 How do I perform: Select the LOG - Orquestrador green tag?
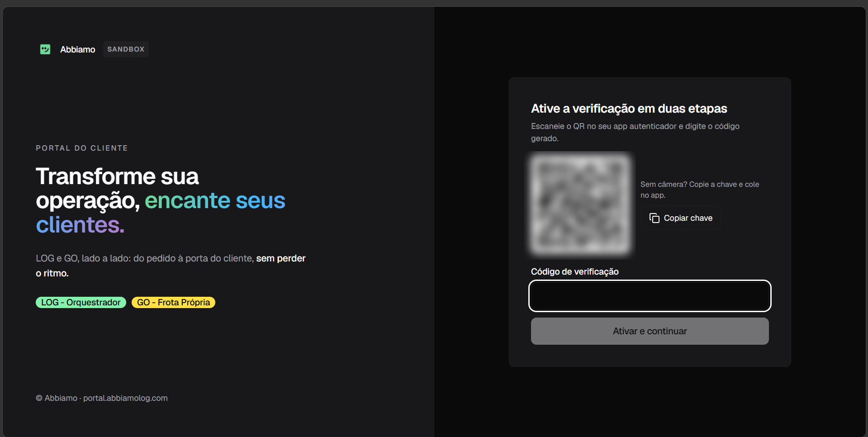point(81,302)
